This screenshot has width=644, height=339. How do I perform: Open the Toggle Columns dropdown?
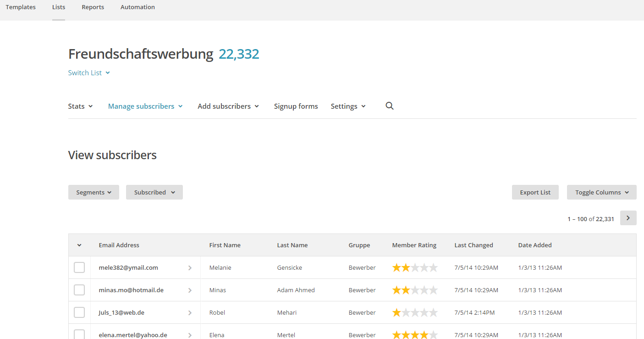pos(601,192)
